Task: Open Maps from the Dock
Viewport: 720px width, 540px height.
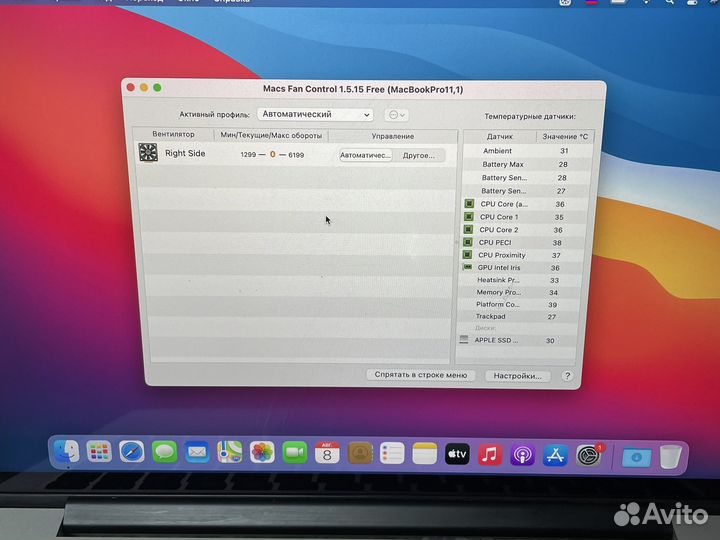Action: 230,453
